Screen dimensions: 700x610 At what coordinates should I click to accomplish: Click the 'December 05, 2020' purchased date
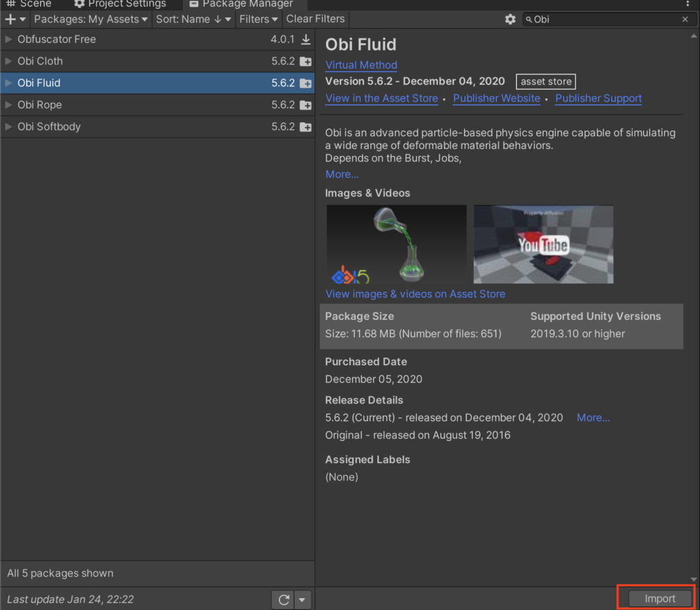374,379
